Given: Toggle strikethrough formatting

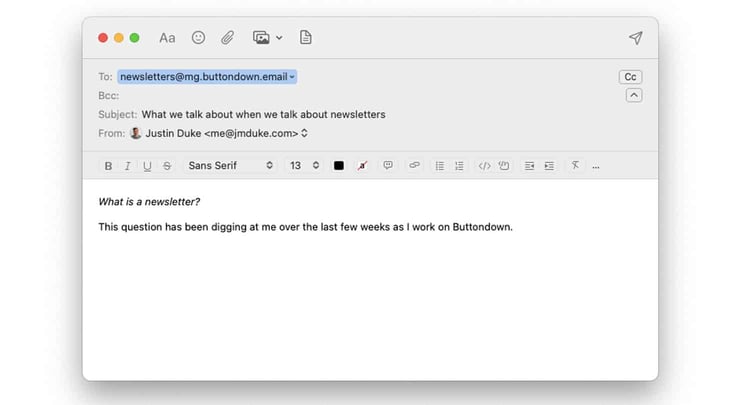Looking at the screenshot, I should (x=167, y=166).
